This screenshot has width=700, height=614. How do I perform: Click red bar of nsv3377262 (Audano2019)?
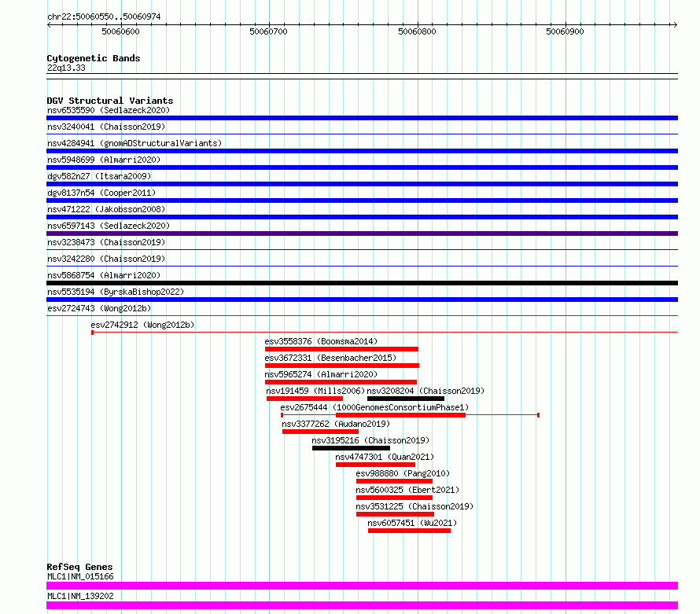(x=321, y=432)
